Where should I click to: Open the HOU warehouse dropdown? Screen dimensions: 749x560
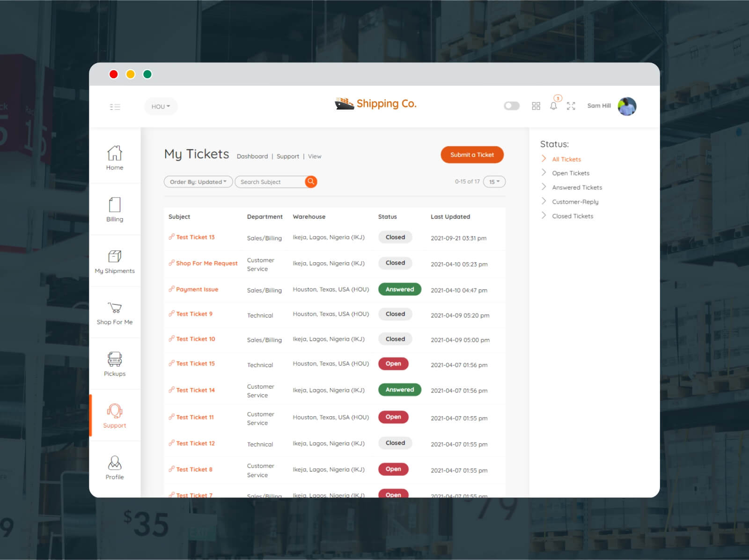pyautogui.click(x=161, y=107)
